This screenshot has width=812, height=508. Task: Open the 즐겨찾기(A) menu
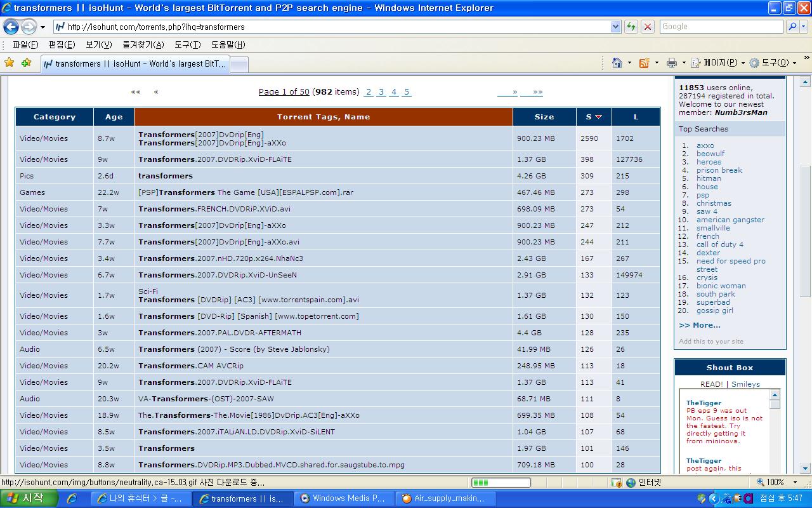coord(143,44)
